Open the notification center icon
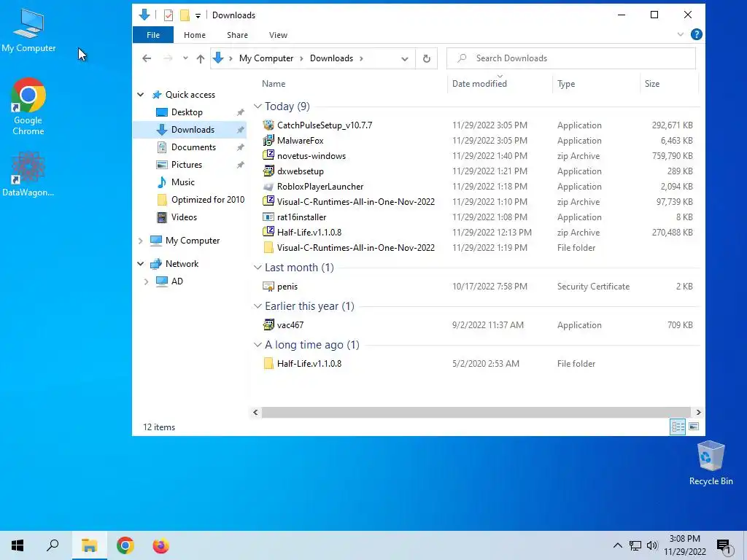747x560 pixels. [724, 545]
